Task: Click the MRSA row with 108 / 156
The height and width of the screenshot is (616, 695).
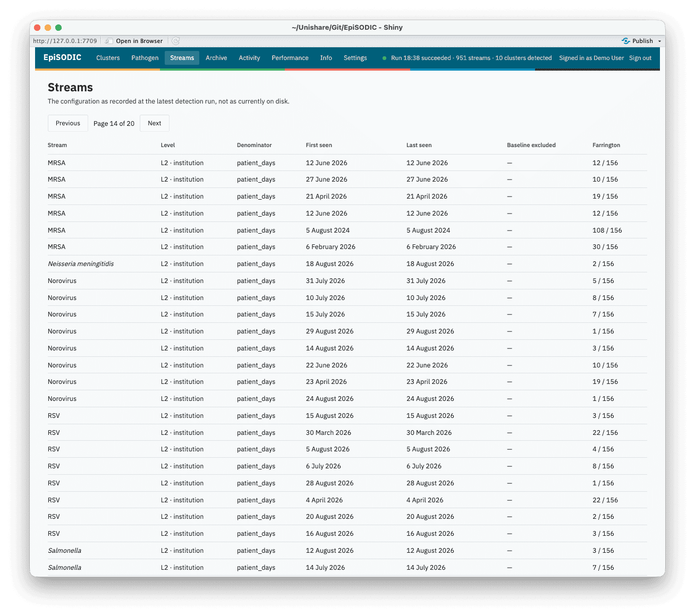Action: 348,230
